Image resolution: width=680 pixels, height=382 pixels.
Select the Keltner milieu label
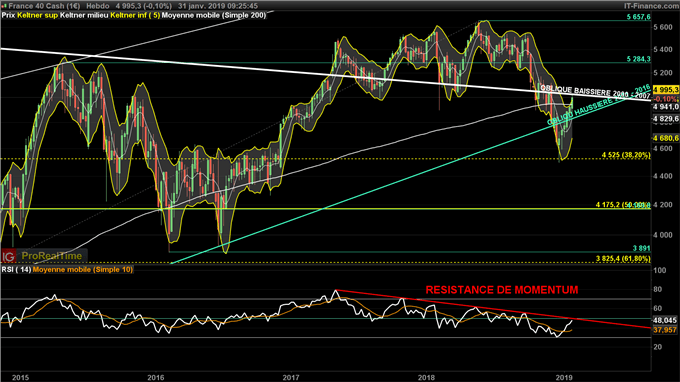coord(84,15)
